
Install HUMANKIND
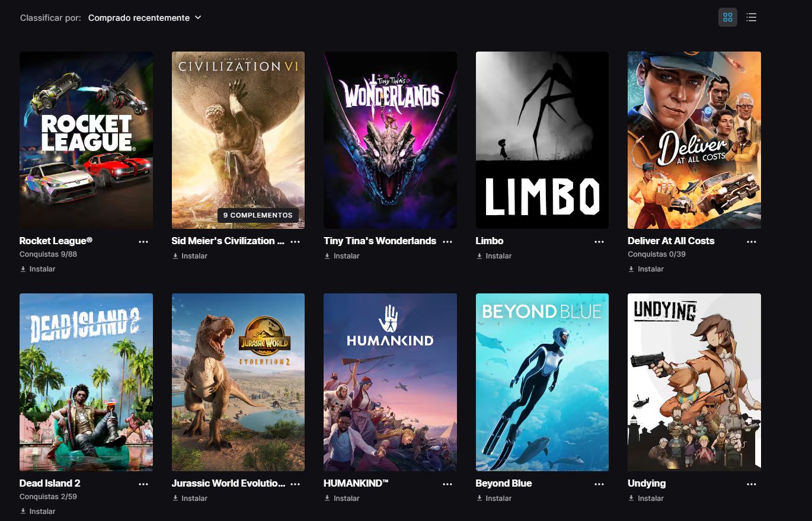pos(342,498)
